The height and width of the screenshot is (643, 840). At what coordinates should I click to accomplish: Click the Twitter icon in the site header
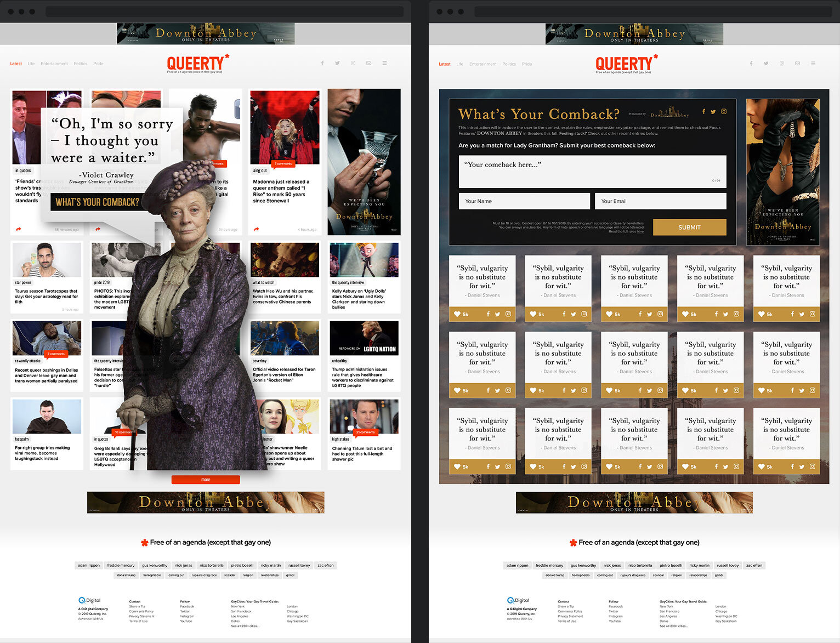338,63
